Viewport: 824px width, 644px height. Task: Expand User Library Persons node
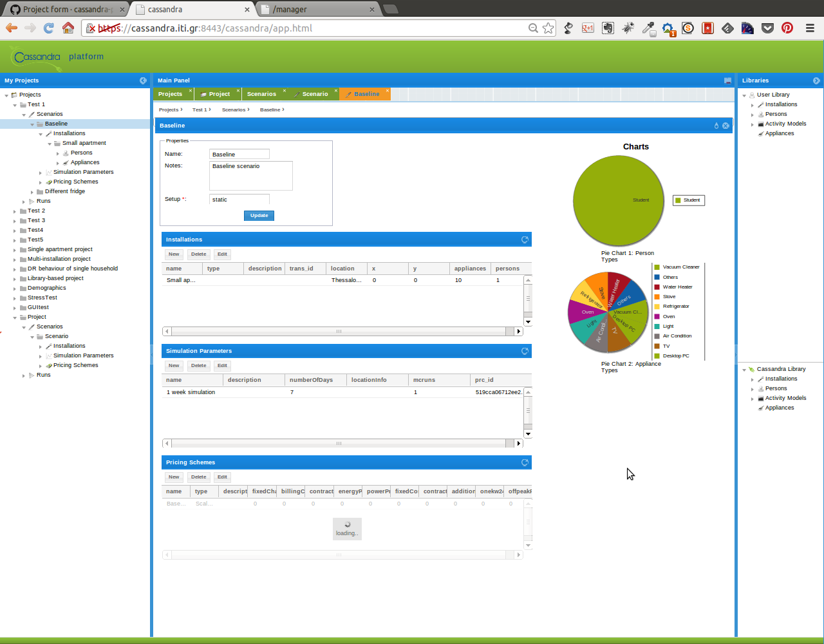pos(753,115)
